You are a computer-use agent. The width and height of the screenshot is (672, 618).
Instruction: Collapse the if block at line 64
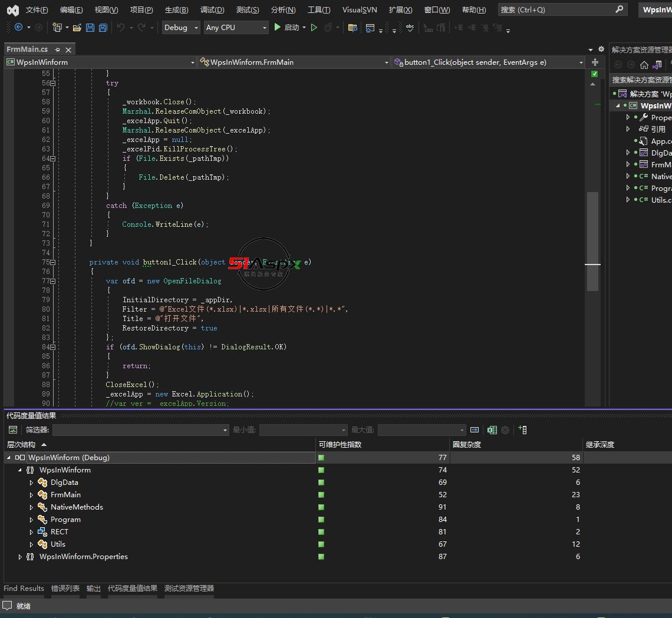pyautogui.click(x=52, y=158)
